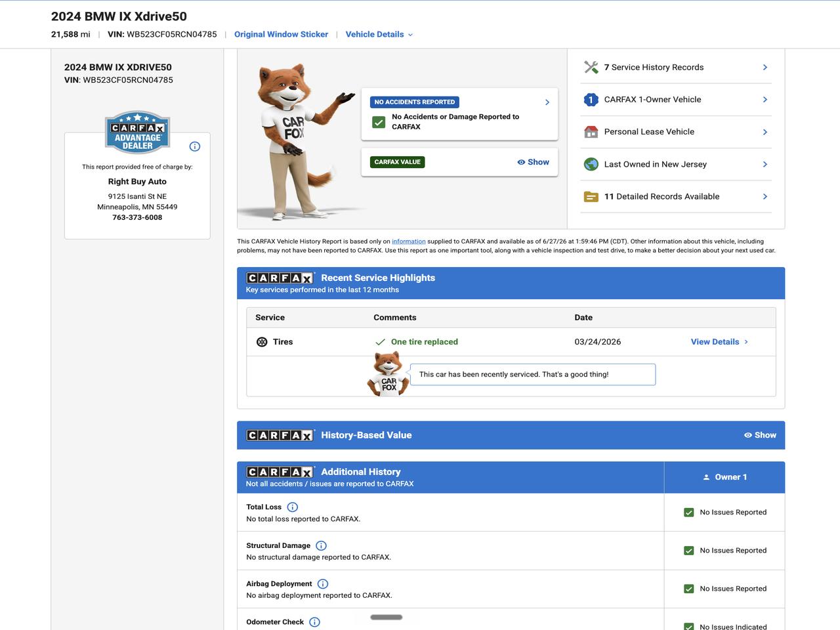The image size is (840, 630).
Task: Select the Owner 1 column header
Action: 724,477
